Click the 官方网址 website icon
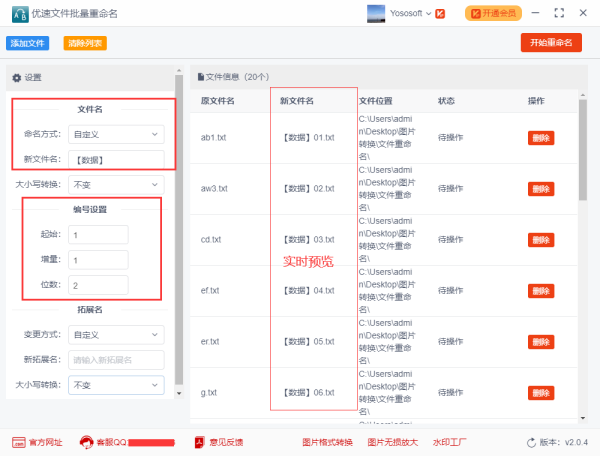The image size is (600, 456). tap(18, 442)
